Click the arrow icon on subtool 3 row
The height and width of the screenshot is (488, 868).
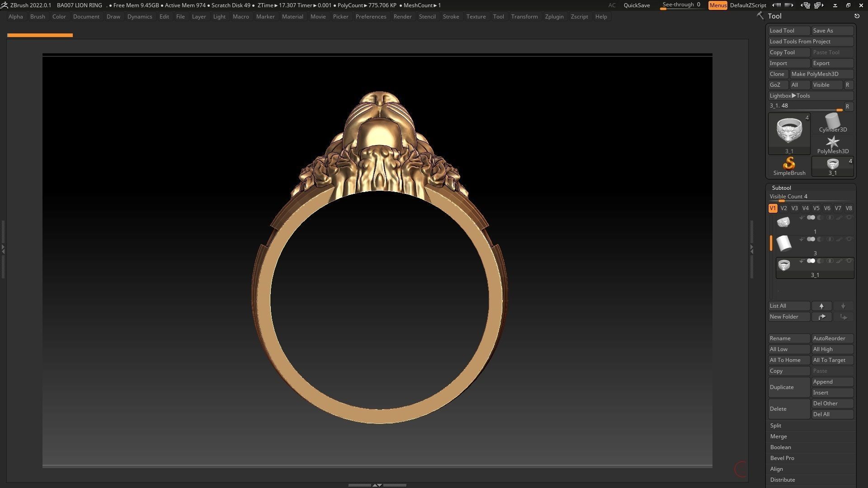click(x=802, y=239)
